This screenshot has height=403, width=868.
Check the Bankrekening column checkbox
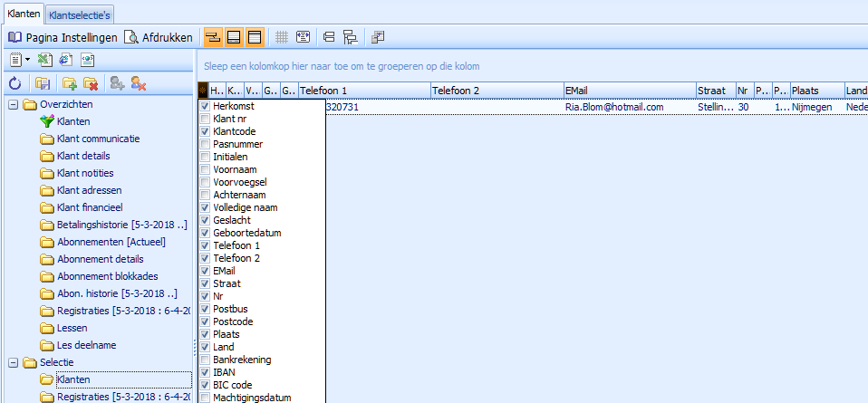click(205, 360)
